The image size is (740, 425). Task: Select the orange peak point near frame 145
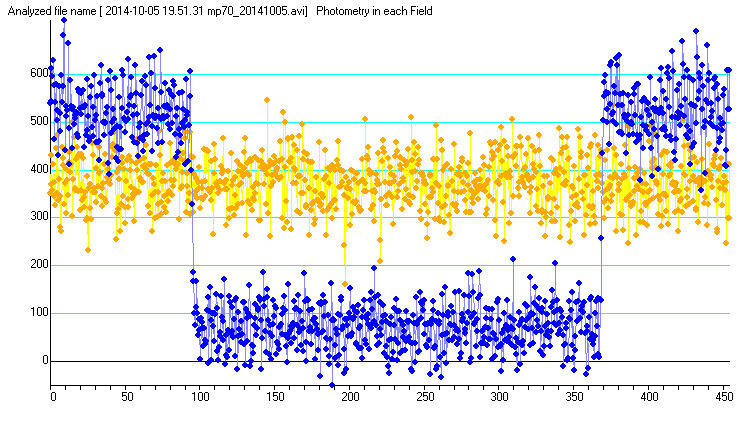click(267, 100)
